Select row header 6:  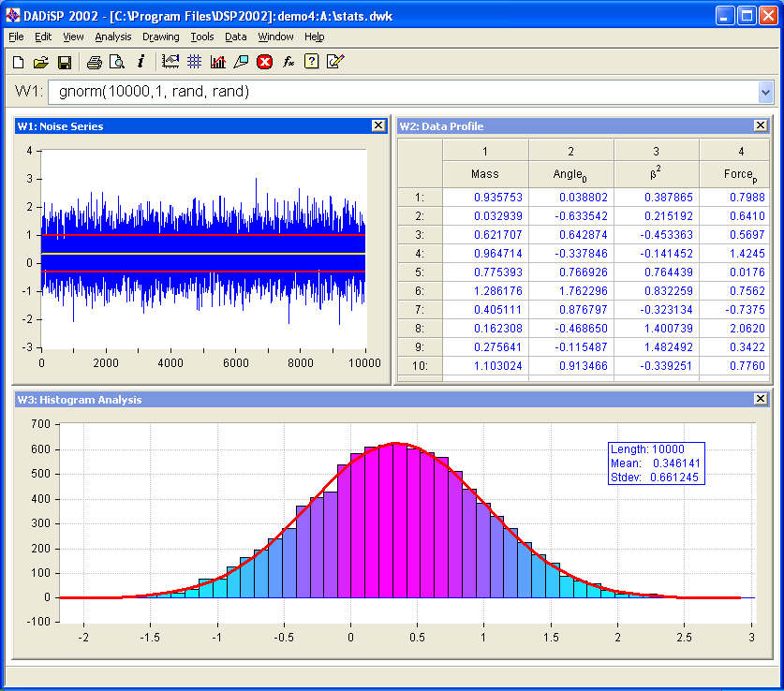[x=420, y=291]
